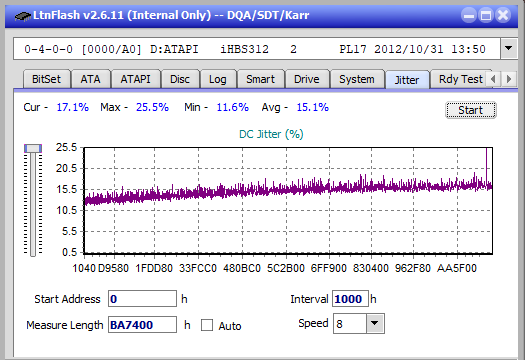The height and width of the screenshot is (360, 525).
Task: Click the DC Jitter (%) chart title
Action: tap(271, 134)
